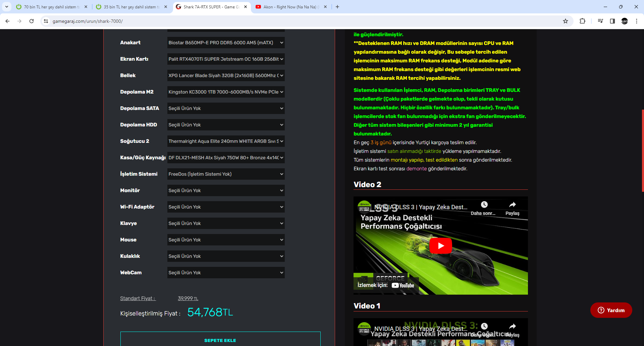
Task: Open the Anakart motherboard dropdown
Action: (x=226, y=43)
